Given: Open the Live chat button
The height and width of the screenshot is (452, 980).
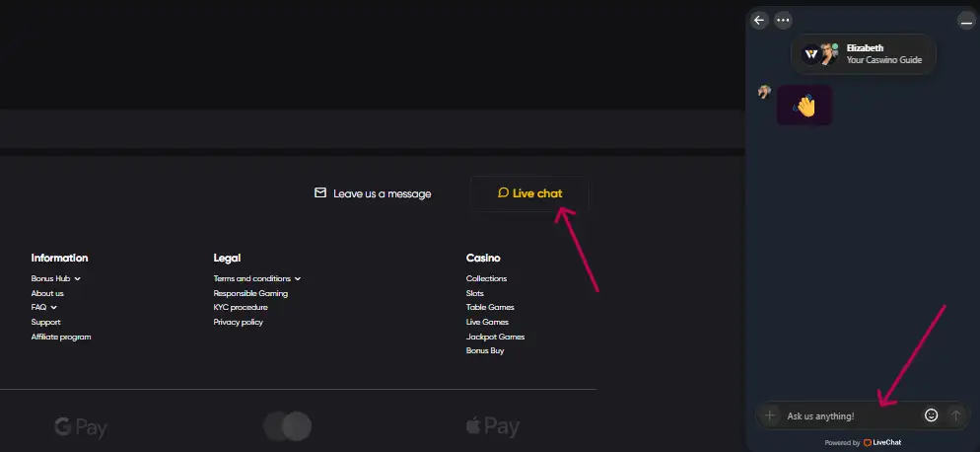Looking at the screenshot, I should 529,193.
